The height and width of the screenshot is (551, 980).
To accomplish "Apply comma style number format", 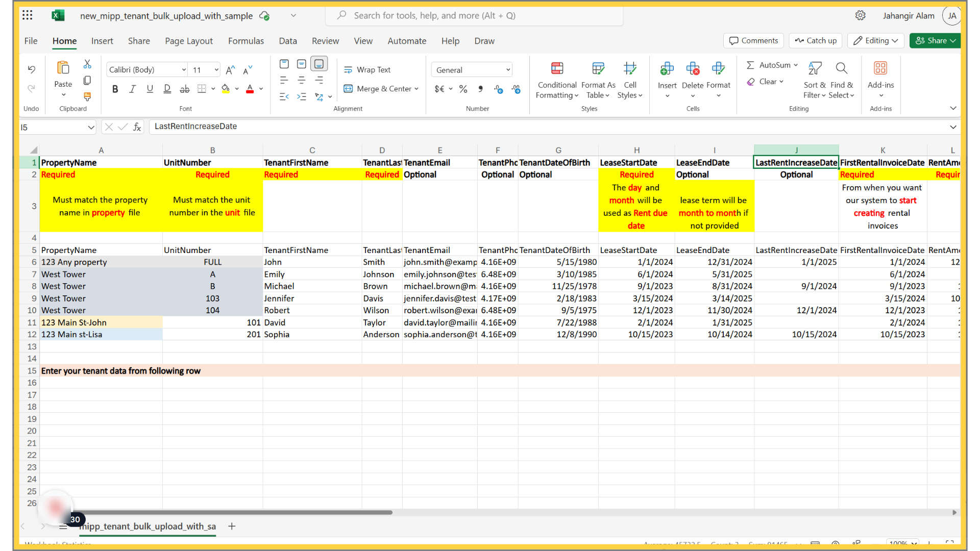I will pos(481,89).
